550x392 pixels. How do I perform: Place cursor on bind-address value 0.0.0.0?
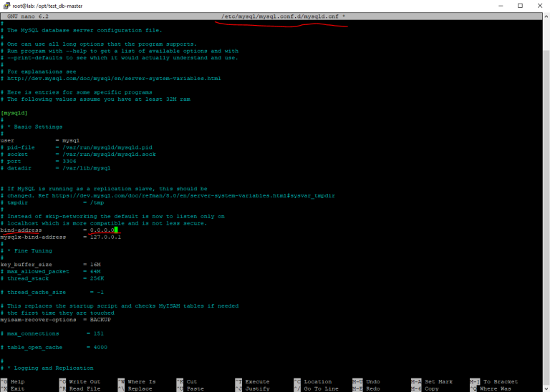point(102,230)
